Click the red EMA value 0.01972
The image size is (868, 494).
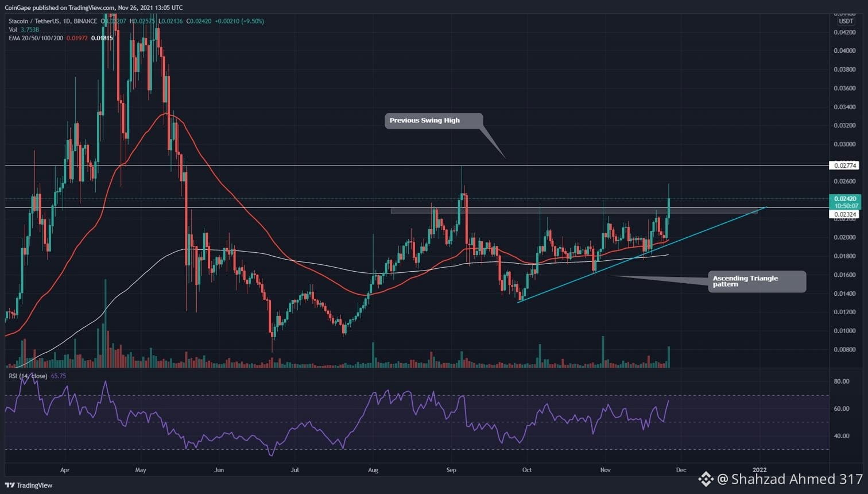pos(77,38)
